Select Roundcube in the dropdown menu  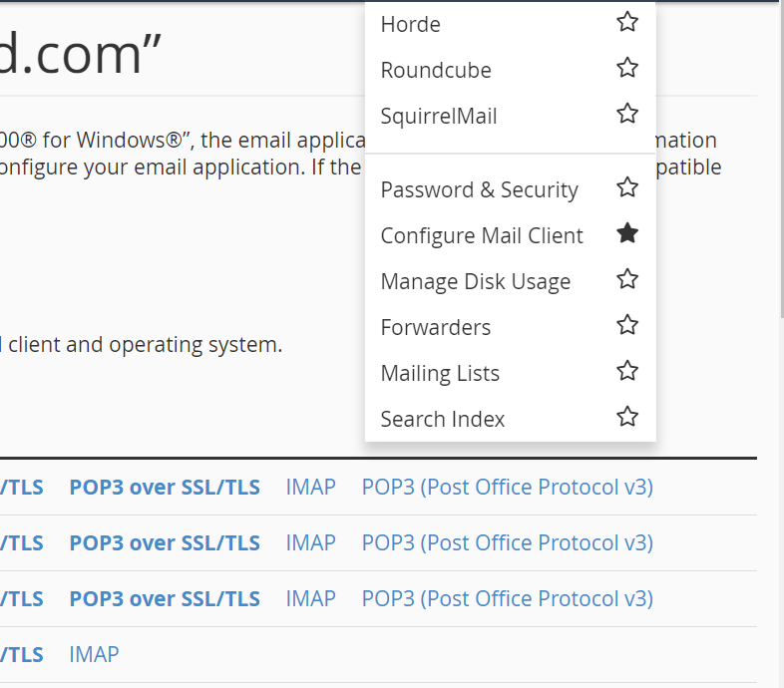click(436, 70)
